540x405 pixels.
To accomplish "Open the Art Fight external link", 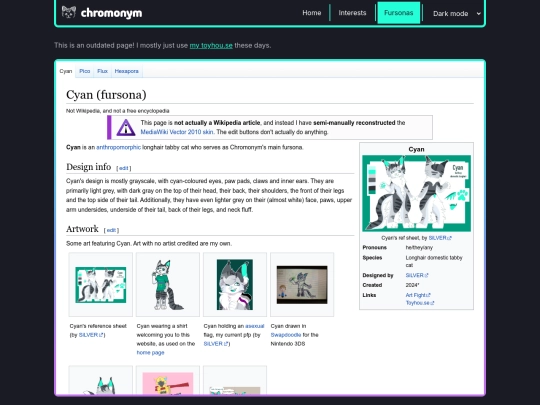I will click(x=418, y=295).
